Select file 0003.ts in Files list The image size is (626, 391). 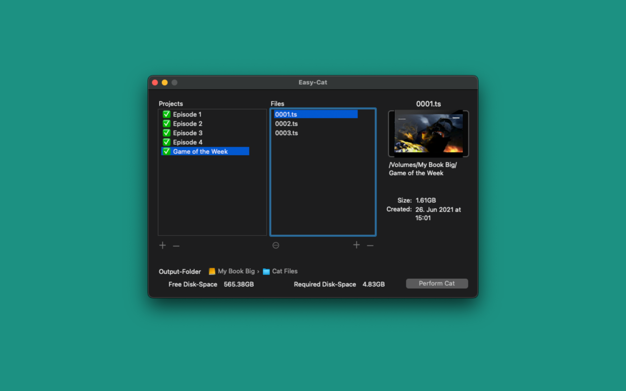315,133
